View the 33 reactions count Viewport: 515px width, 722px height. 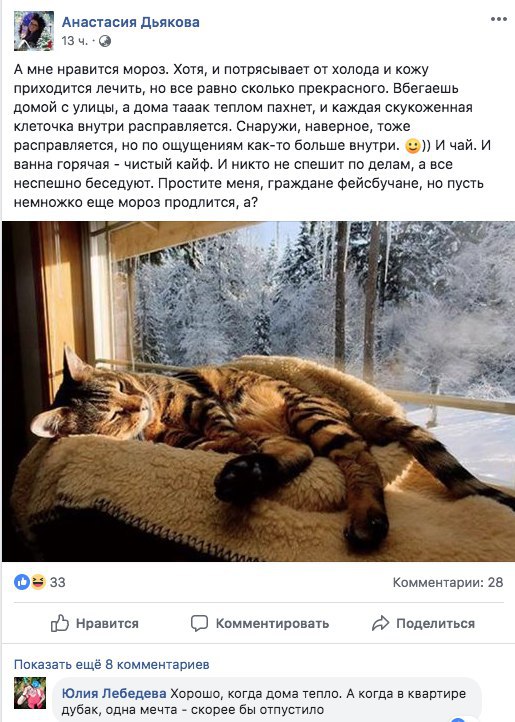point(58,582)
